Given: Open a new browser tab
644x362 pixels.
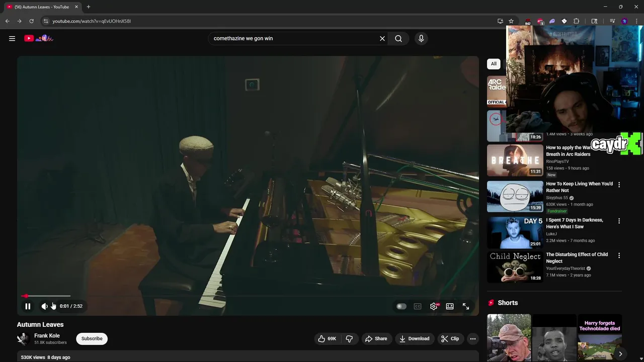Looking at the screenshot, I should pos(89,7).
